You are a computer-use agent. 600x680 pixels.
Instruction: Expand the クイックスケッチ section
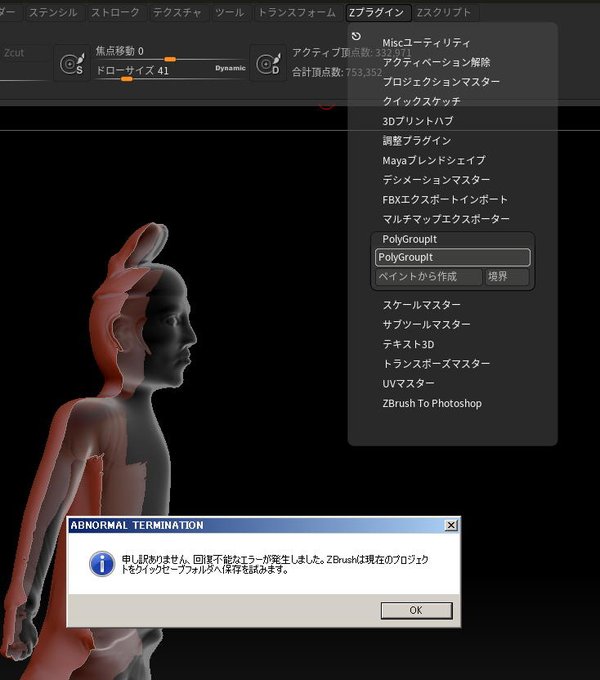pyautogui.click(x=421, y=101)
